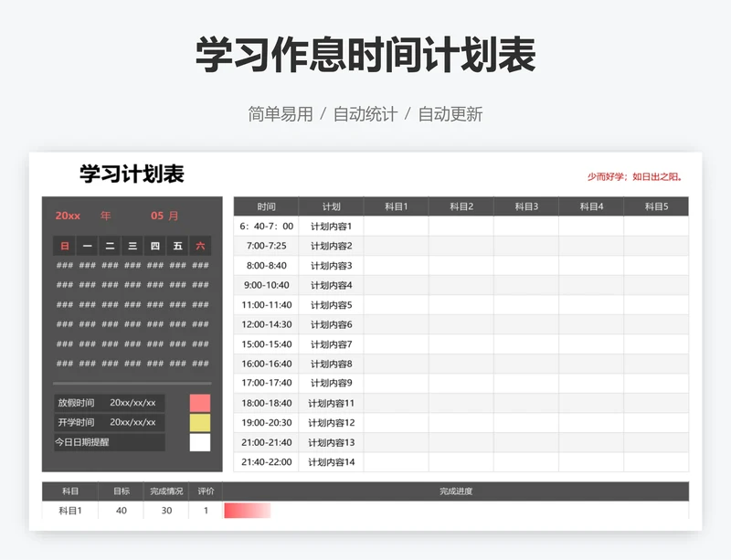Select the 计划内容8 cell
The width and height of the screenshot is (731, 560).
pyautogui.click(x=331, y=364)
